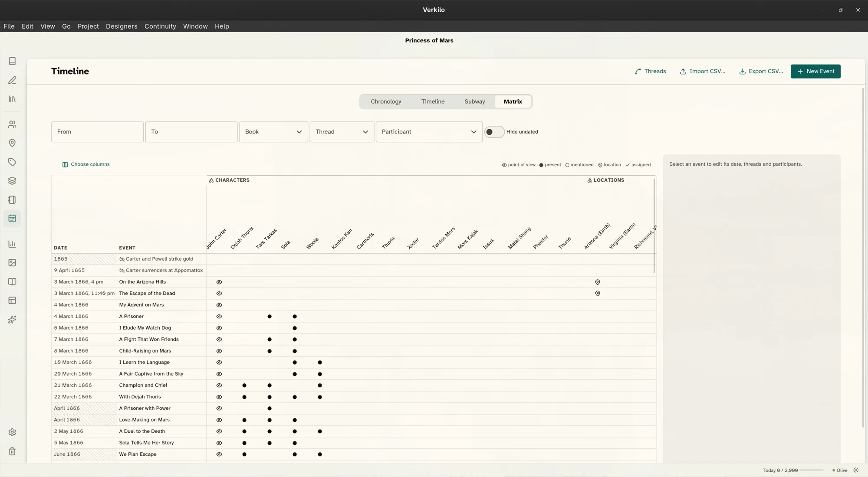
Task: Expand the Thread filter dropdown
Action: [x=342, y=132]
